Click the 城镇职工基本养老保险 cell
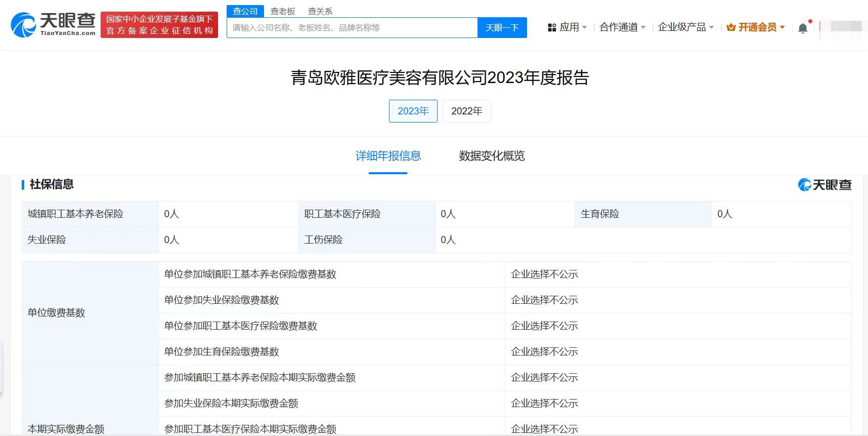This screenshot has height=436, width=868. click(x=90, y=214)
